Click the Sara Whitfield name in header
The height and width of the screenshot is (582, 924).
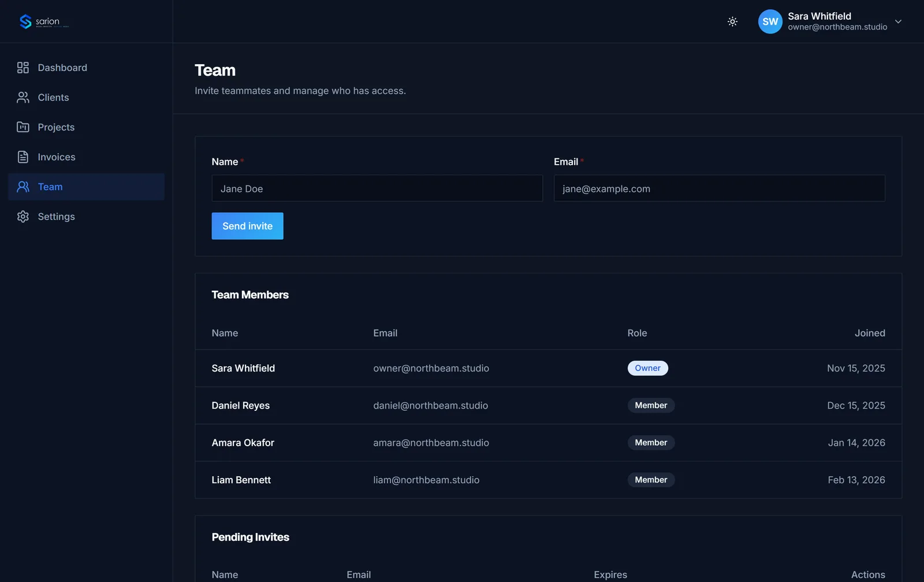point(819,16)
